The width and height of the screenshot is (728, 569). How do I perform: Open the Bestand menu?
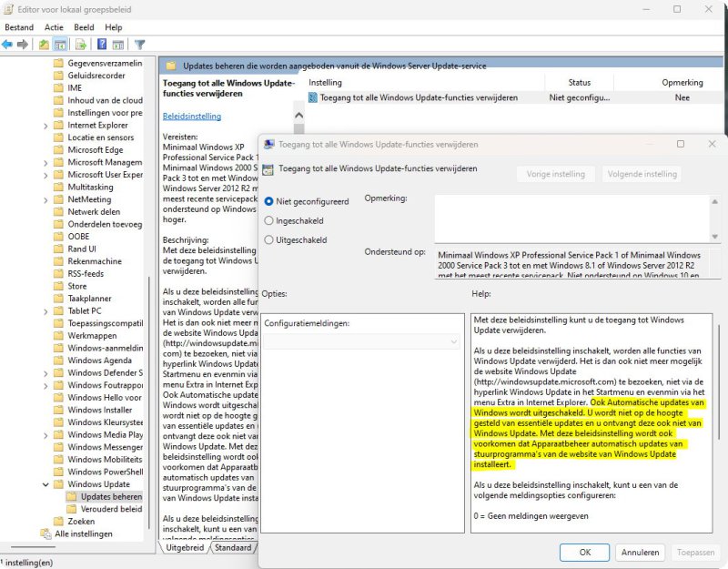19,27
